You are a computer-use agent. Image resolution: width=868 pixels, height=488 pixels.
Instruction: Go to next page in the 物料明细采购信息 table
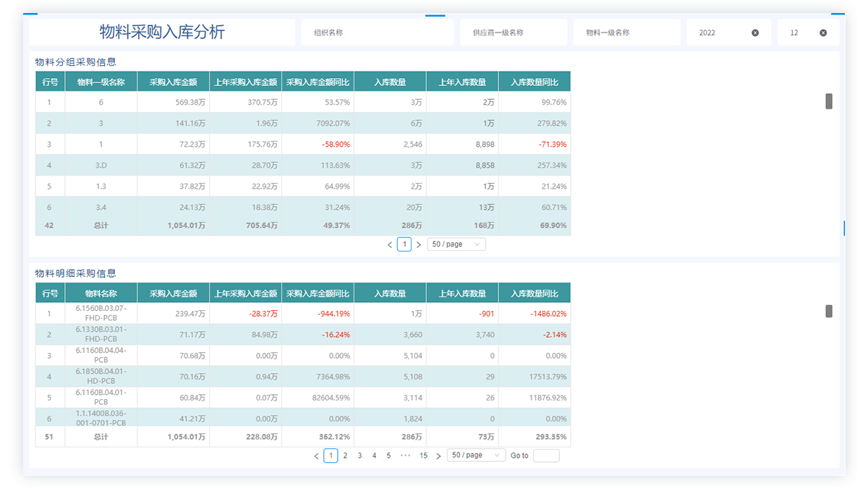pos(438,456)
